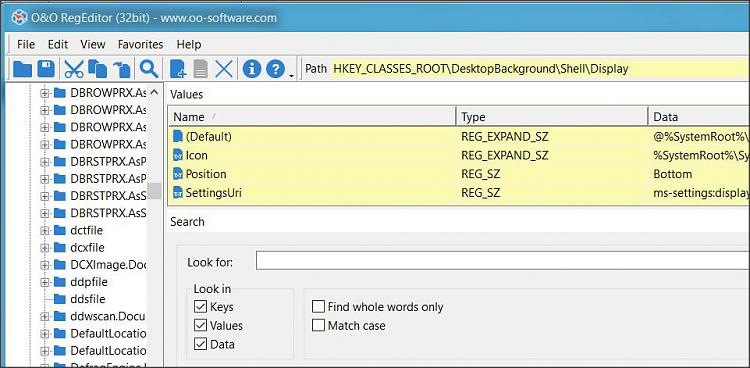The width and height of the screenshot is (750, 368).
Task: Click the blue X delete icon
Action: 223,70
